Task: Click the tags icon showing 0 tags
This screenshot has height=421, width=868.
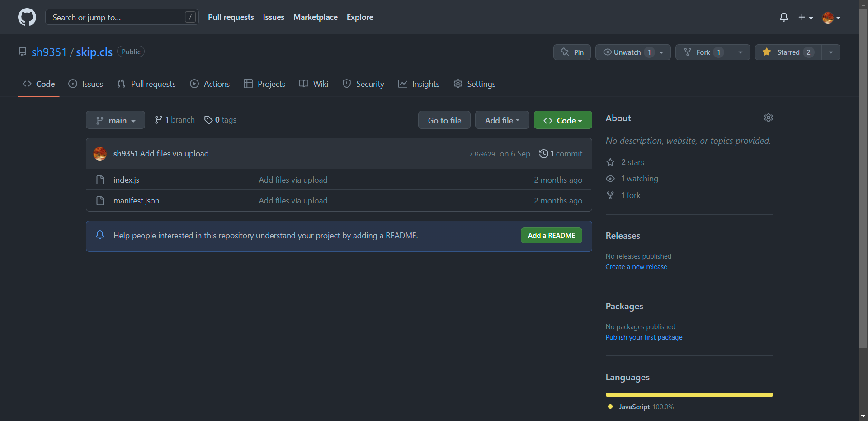Action: tap(208, 120)
